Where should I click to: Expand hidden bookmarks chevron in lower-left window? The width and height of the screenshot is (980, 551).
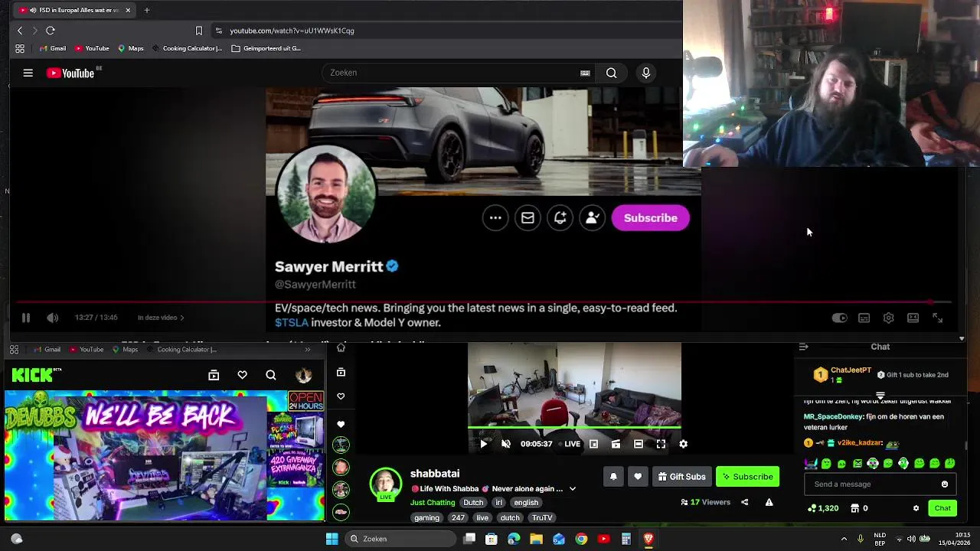[308, 350]
